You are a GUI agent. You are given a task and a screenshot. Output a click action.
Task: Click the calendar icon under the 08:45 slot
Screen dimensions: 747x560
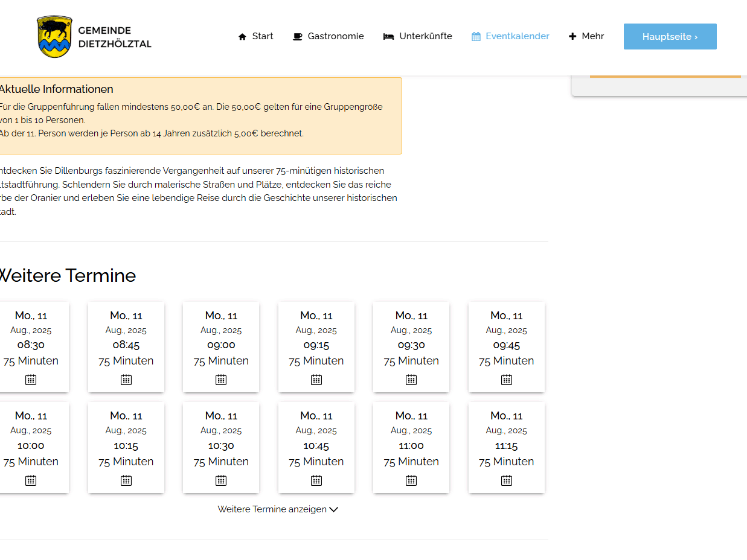126,380
